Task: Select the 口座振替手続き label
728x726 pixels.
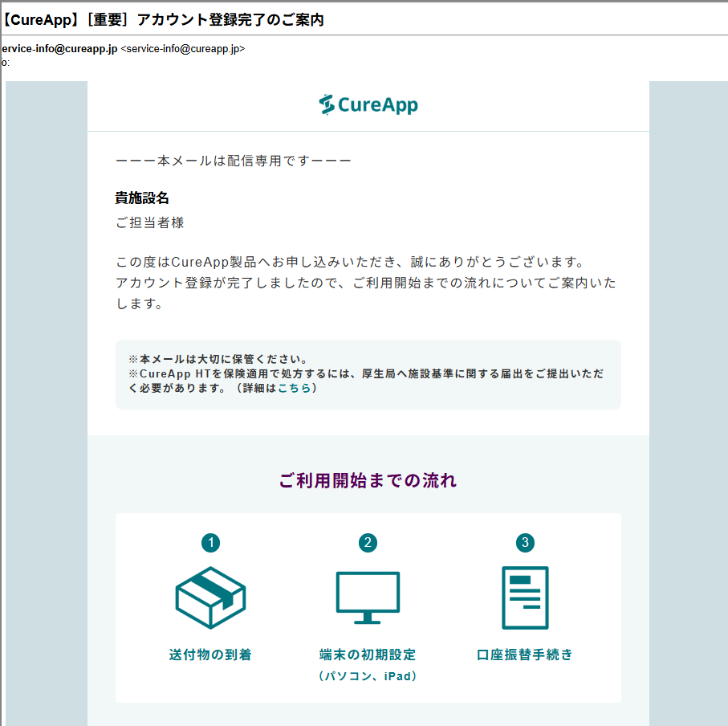Action: 525,655
